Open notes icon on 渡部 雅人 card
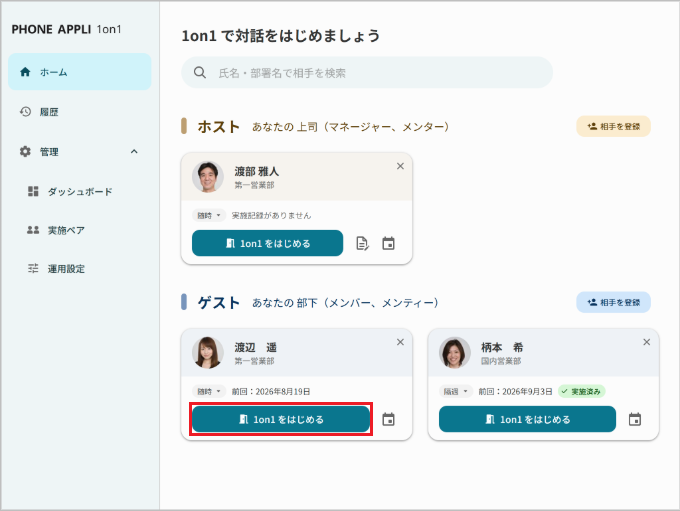 [362, 243]
